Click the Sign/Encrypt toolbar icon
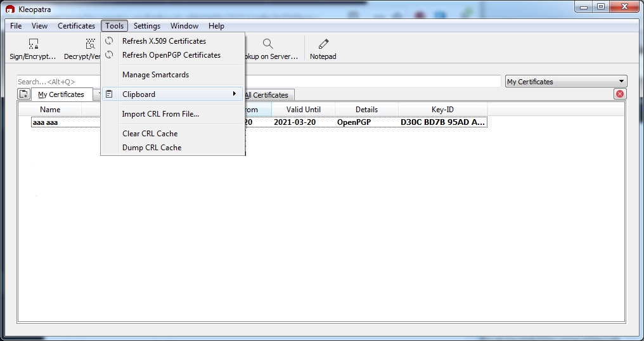This screenshot has height=341, width=644. [x=34, y=44]
